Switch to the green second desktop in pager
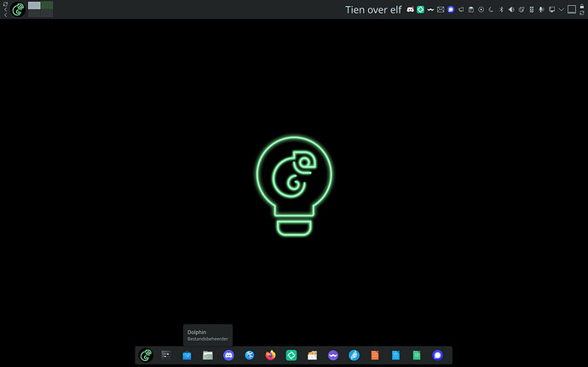Screen dimensions: 588x367 pyautogui.click(x=47, y=5)
